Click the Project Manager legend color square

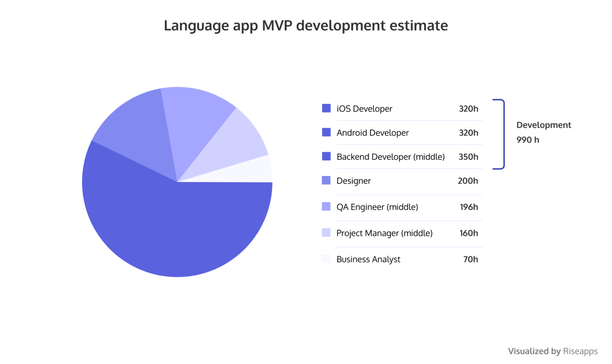pyautogui.click(x=326, y=233)
